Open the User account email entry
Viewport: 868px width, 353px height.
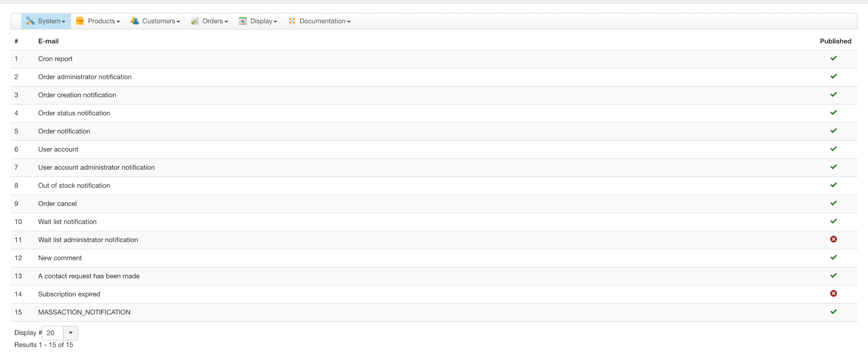(x=58, y=149)
